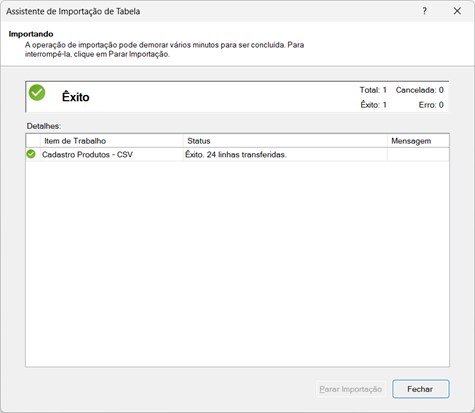Click the empty Mensagem cell of first row
The image size is (475, 413).
pos(418,154)
